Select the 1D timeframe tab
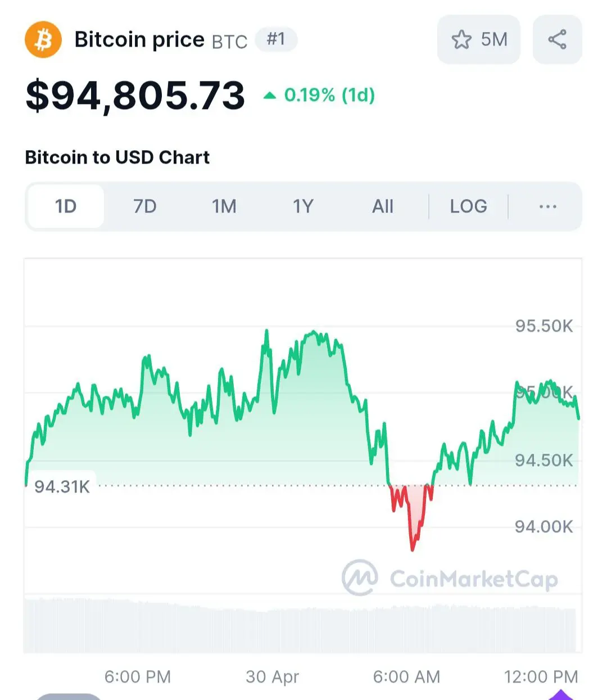 (x=66, y=206)
